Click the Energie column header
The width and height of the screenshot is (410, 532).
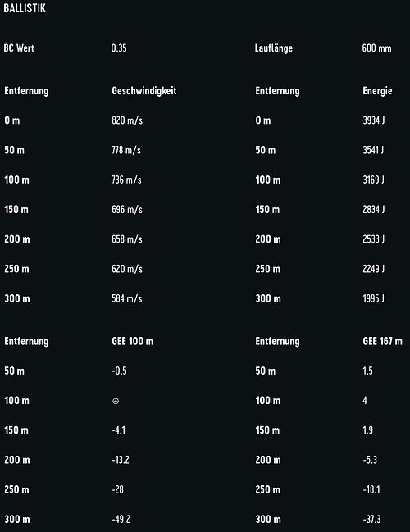[x=377, y=91]
